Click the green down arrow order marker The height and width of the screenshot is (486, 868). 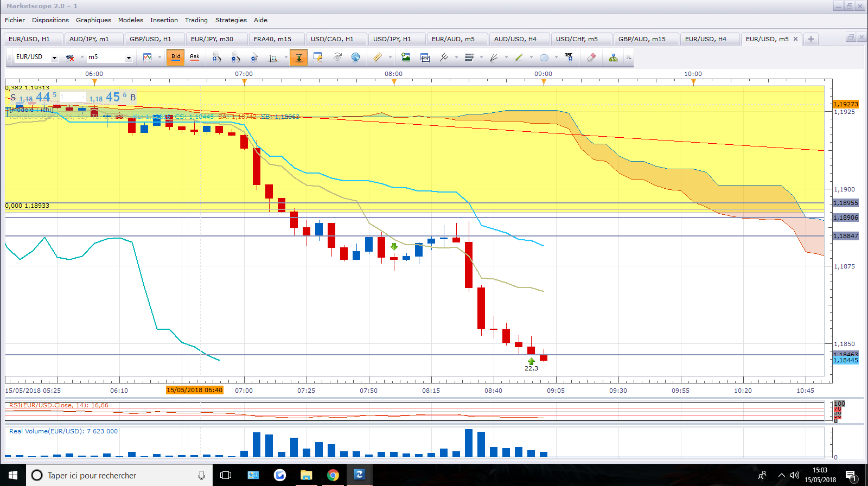pos(394,247)
